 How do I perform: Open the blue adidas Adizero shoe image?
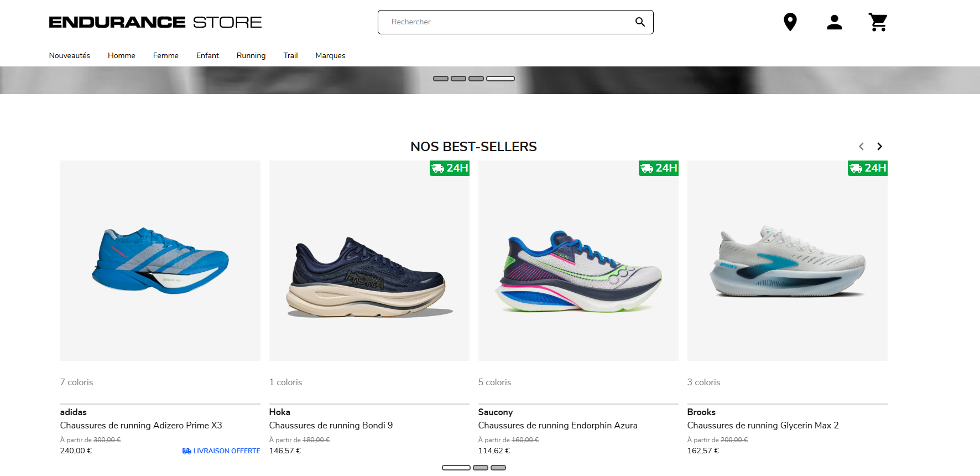160,261
